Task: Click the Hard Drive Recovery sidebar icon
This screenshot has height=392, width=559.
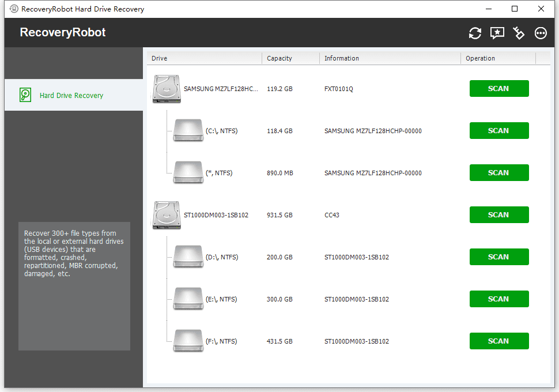Action: click(x=25, y=95)
